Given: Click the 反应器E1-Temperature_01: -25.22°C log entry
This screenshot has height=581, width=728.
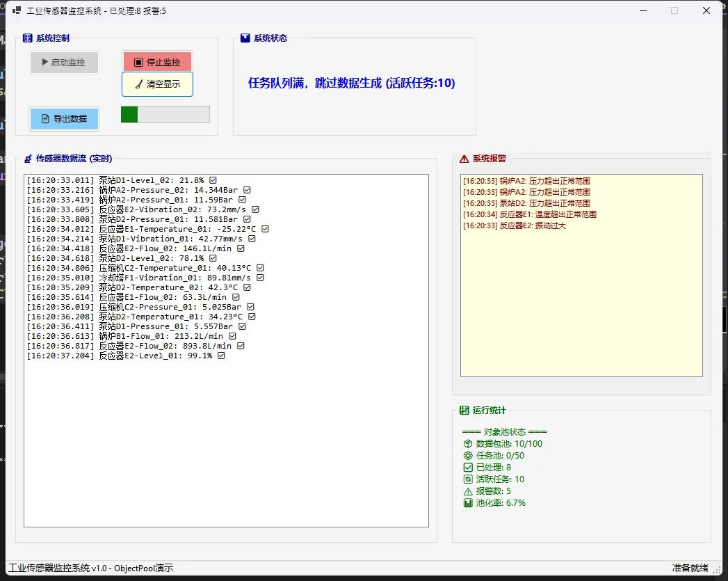Looking at the screenshot, I should pyautogui.click(x=147, y=229).
